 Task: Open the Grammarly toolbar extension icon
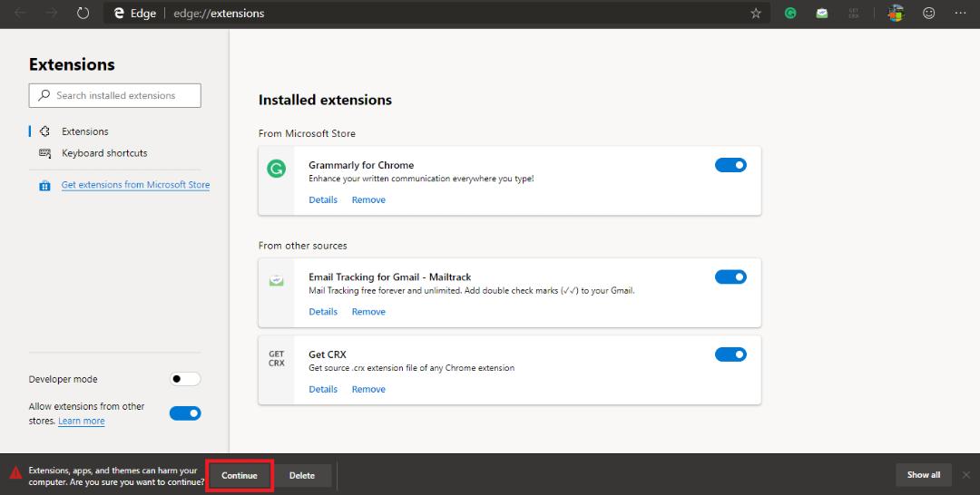(x=790, y=13)
